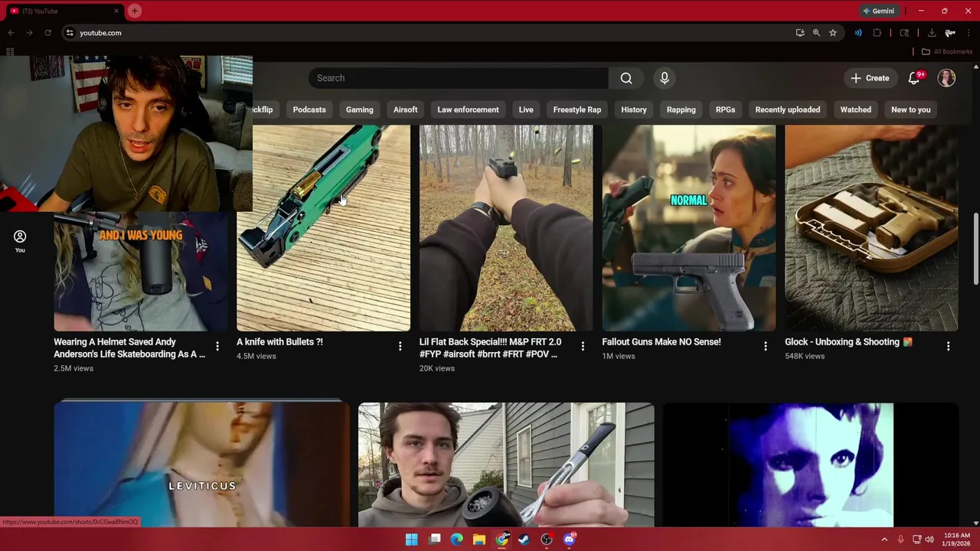Open the green knife short thumbnail

pyautogui.click(x=323, y=228)
